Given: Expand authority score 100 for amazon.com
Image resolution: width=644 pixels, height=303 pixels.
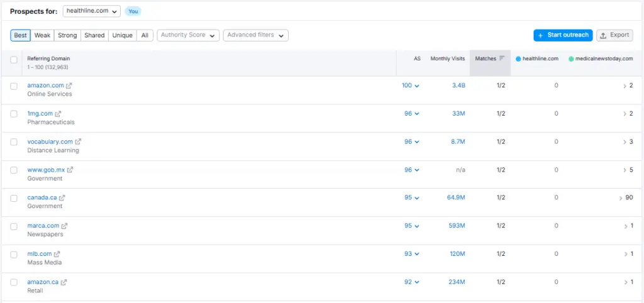Looking at the screenshot, I should point(410,85).
